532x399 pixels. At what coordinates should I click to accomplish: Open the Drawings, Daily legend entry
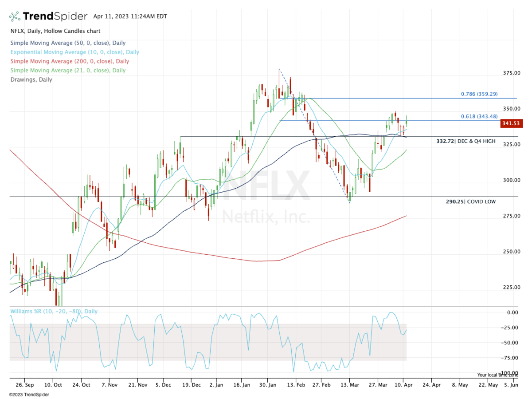coord(31,79)
